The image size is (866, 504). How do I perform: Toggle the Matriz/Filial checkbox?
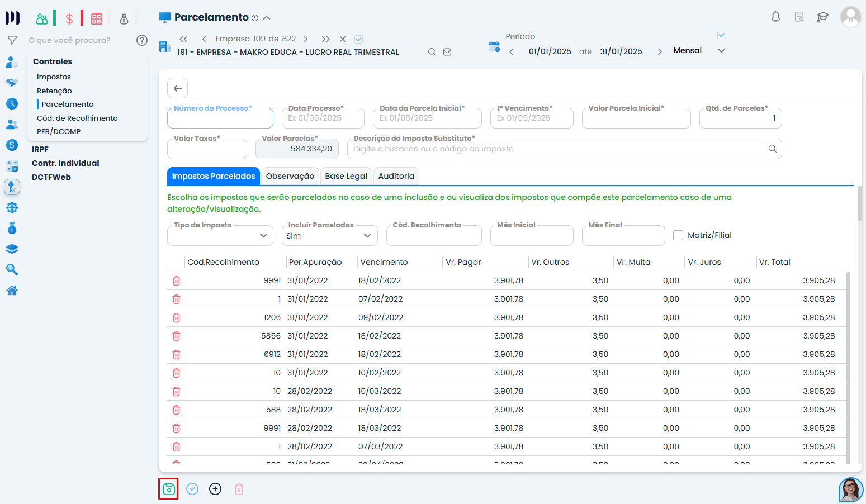(678, 235)
